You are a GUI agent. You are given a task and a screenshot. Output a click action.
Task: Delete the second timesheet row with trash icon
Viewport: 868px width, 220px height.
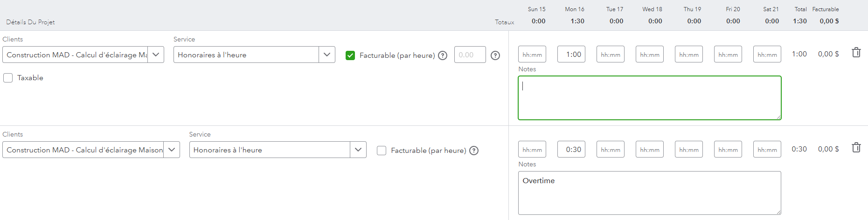click(856, 148)
